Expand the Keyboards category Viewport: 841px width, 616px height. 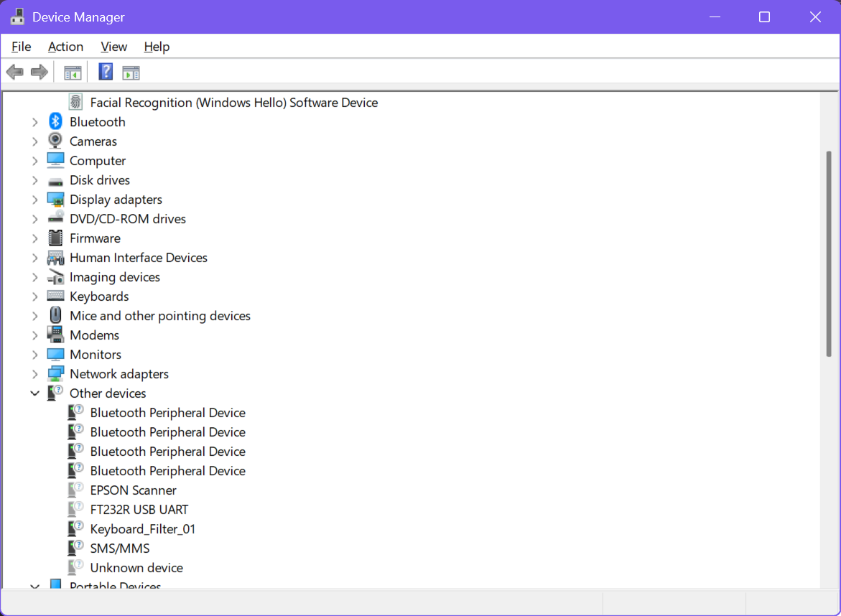tap(35, 297)
